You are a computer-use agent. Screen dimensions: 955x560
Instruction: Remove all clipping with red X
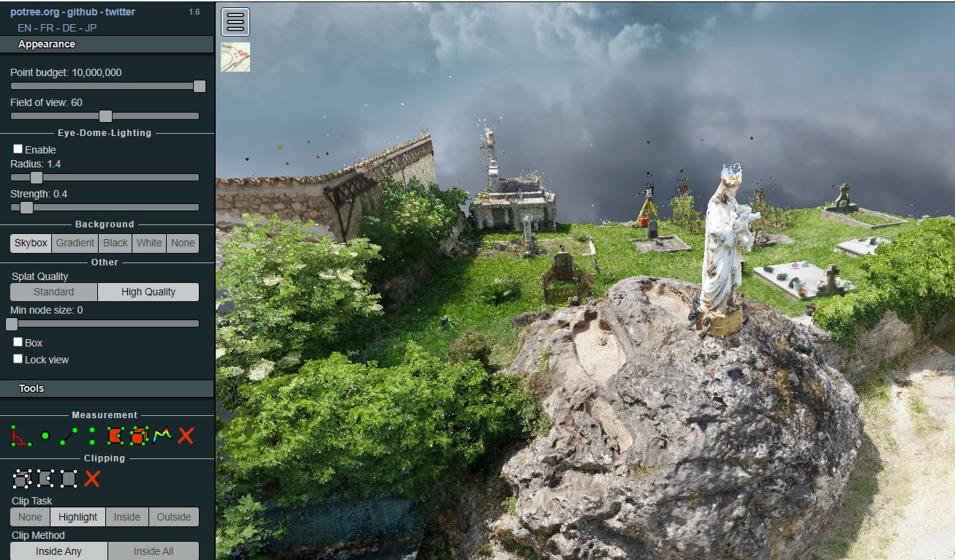coord(92,479)
